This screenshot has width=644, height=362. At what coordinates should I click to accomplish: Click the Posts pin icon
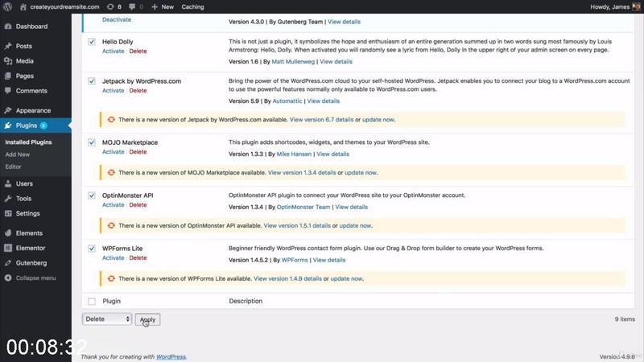(8, 46)
